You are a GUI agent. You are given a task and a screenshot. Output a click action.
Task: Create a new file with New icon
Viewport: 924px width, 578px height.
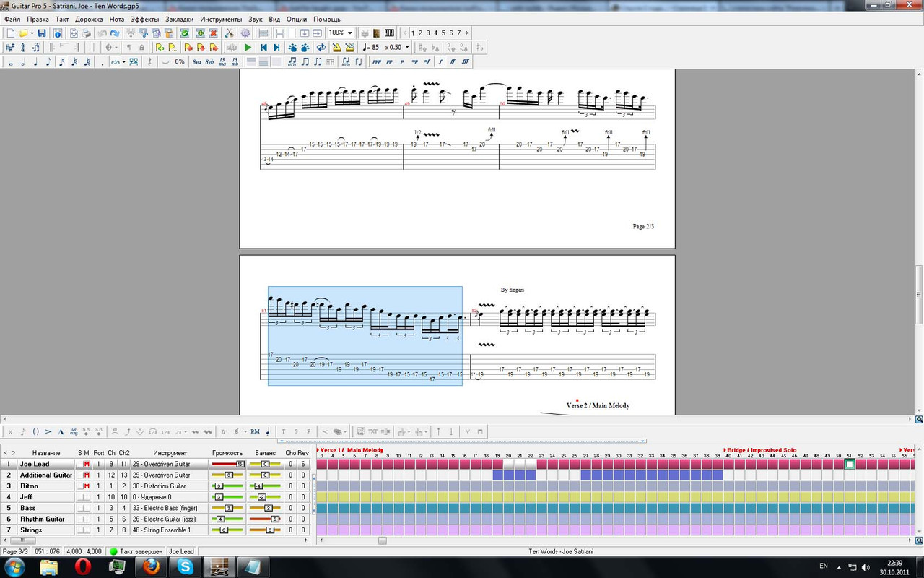click(10, 33)
